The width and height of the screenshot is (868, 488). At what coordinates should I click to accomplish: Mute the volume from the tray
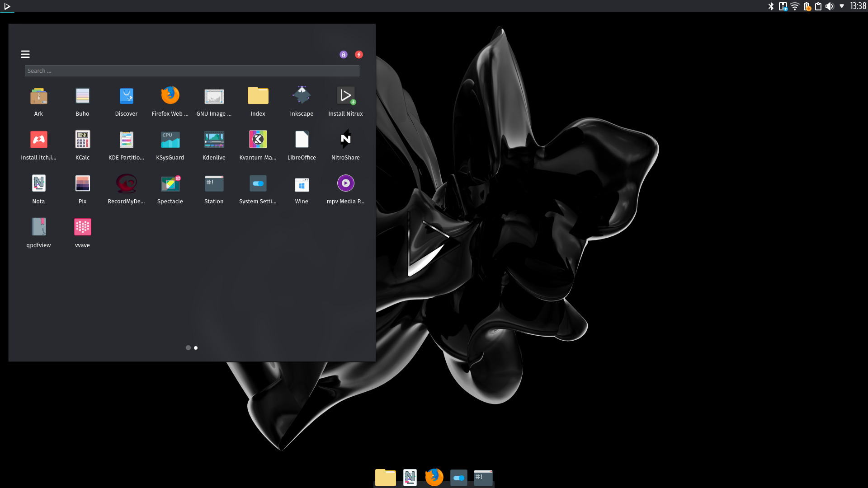point(830,6)
